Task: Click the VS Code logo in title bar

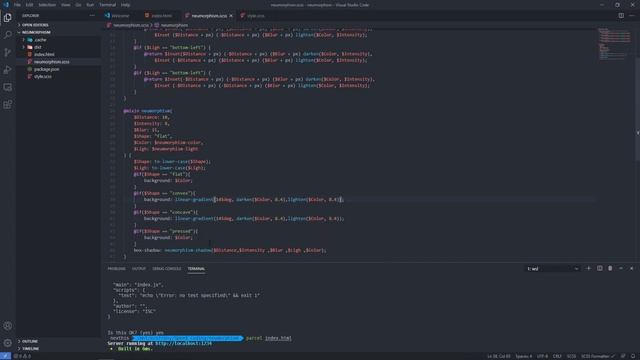Action: click(x=6, y=5)
